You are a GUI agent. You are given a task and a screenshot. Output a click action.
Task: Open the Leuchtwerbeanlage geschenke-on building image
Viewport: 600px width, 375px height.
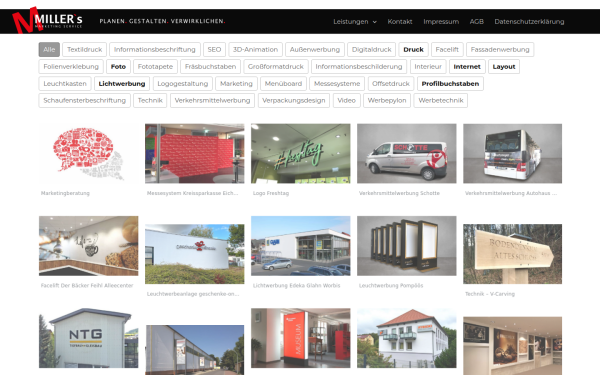(x=194, y=254)
